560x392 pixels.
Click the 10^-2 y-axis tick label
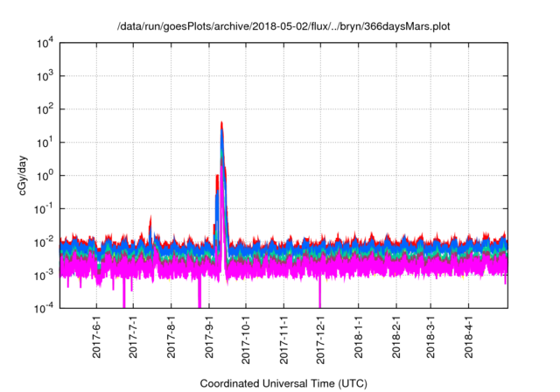(x=44, y=242)
